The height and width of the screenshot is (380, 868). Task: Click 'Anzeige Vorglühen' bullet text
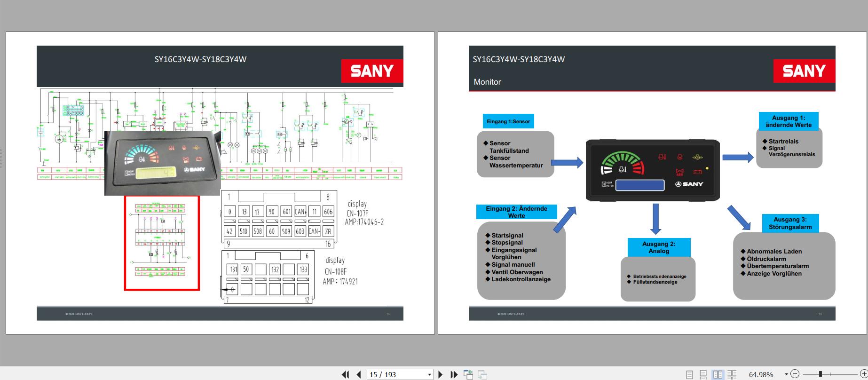pos(774,274)
